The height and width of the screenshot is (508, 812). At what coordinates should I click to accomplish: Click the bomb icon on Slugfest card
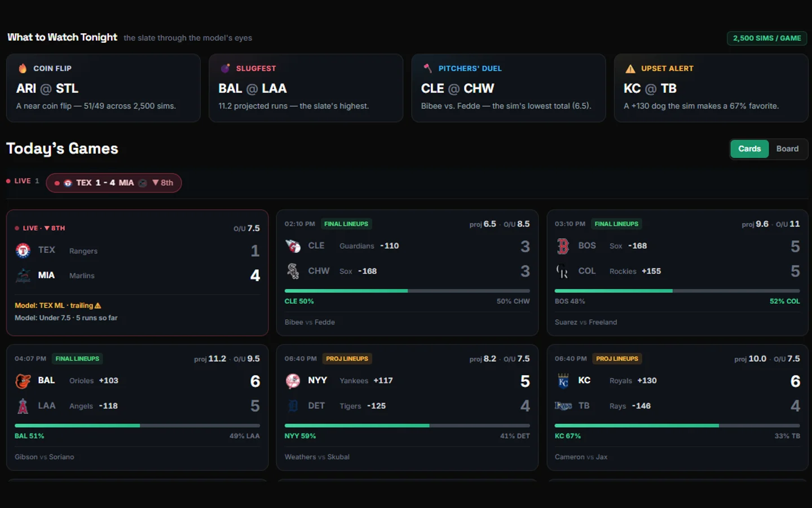tap(225, 68)
